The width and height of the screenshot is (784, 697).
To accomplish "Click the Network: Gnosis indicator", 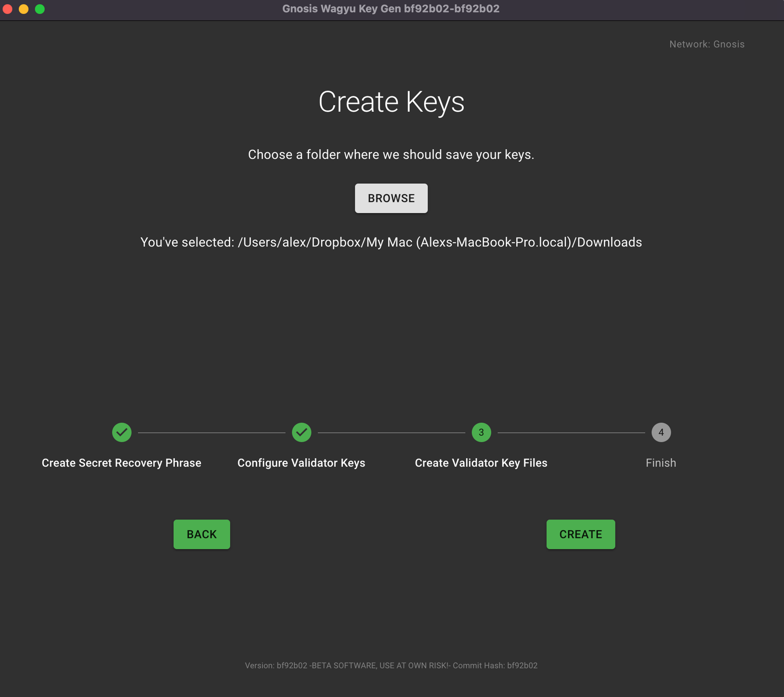I will [706, 44].
